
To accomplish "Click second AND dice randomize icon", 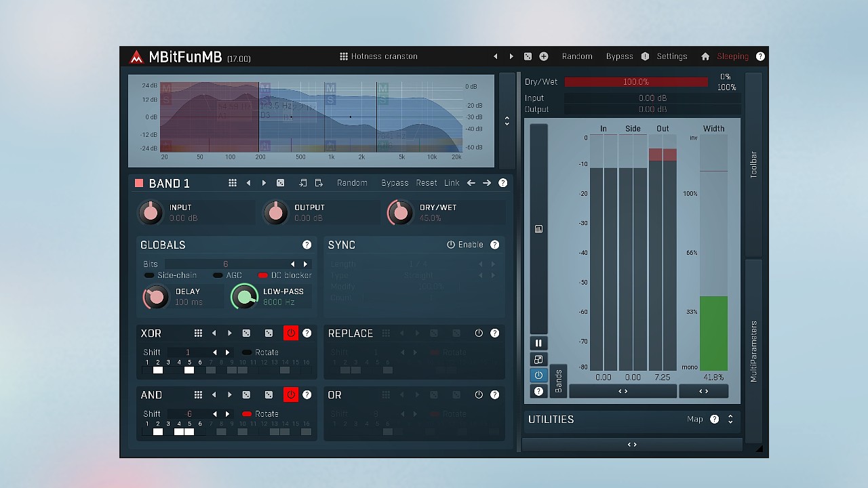I will tap(269, 395).
